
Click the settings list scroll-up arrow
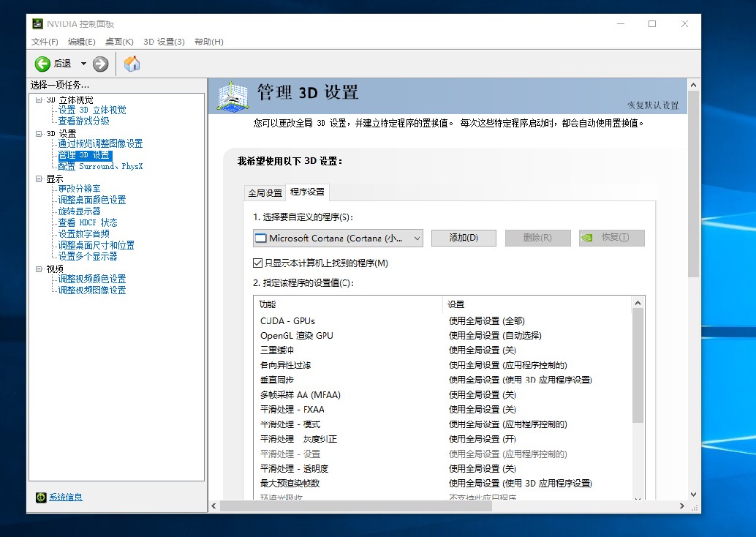click(638, 303)
